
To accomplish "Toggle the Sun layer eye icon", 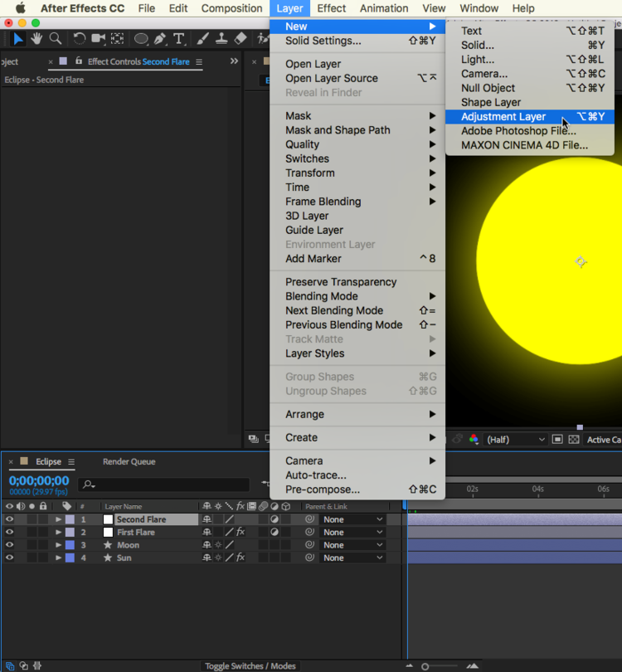I will point(10,558).
